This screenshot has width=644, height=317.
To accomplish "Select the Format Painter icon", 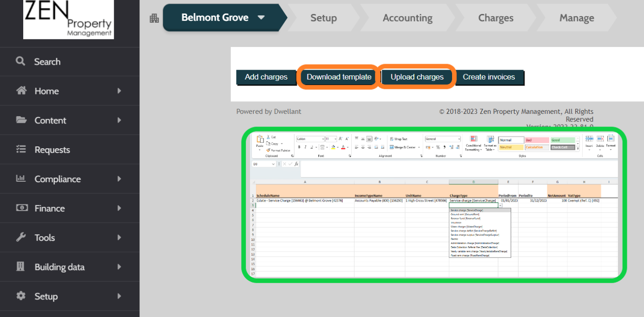I will tap(268, 150).
